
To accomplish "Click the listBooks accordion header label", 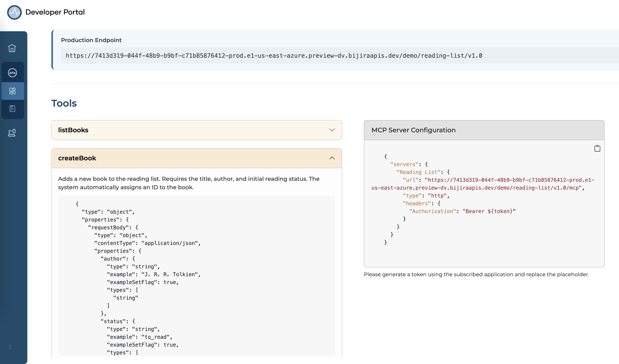I will 73,130.
